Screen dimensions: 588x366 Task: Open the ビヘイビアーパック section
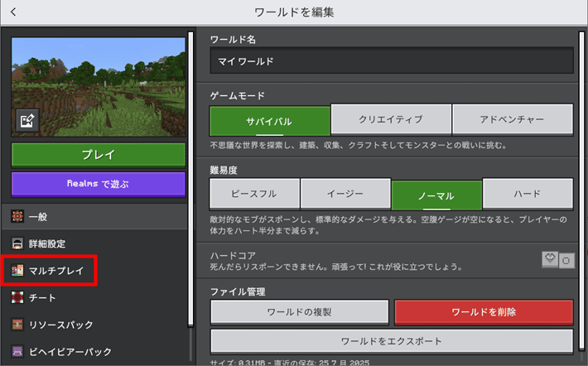coord(94,351)
